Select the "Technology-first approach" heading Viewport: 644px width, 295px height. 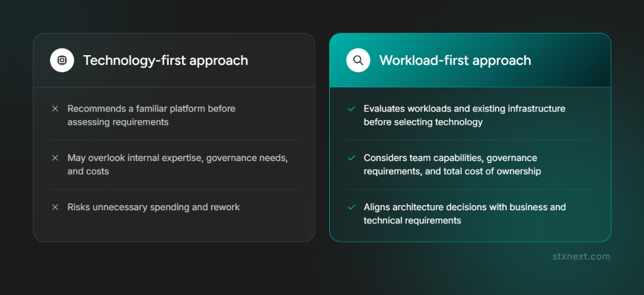[166, 60]
